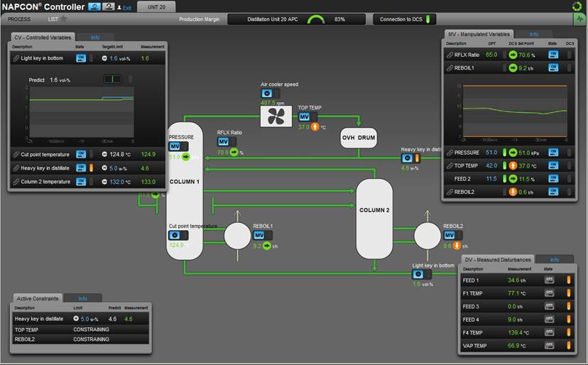Click link icon for Cut point temperature row
This screenshot has height=365, width=588.
[16, 154]
